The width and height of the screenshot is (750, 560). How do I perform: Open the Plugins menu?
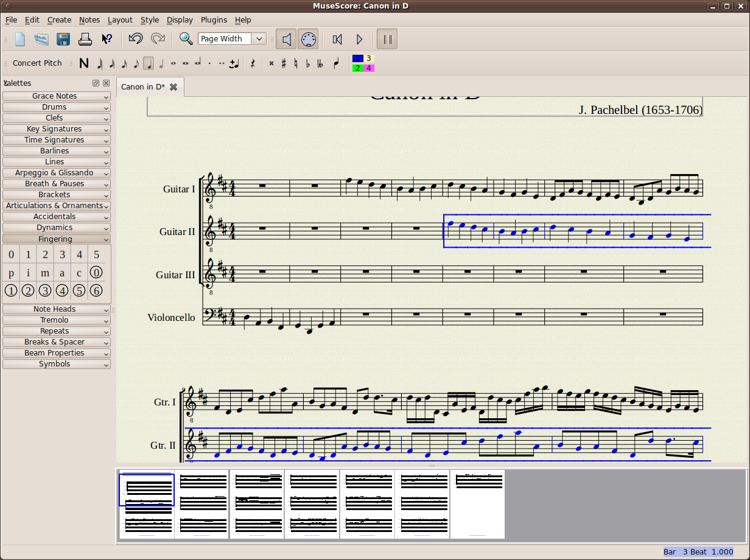tap(214, 20)
